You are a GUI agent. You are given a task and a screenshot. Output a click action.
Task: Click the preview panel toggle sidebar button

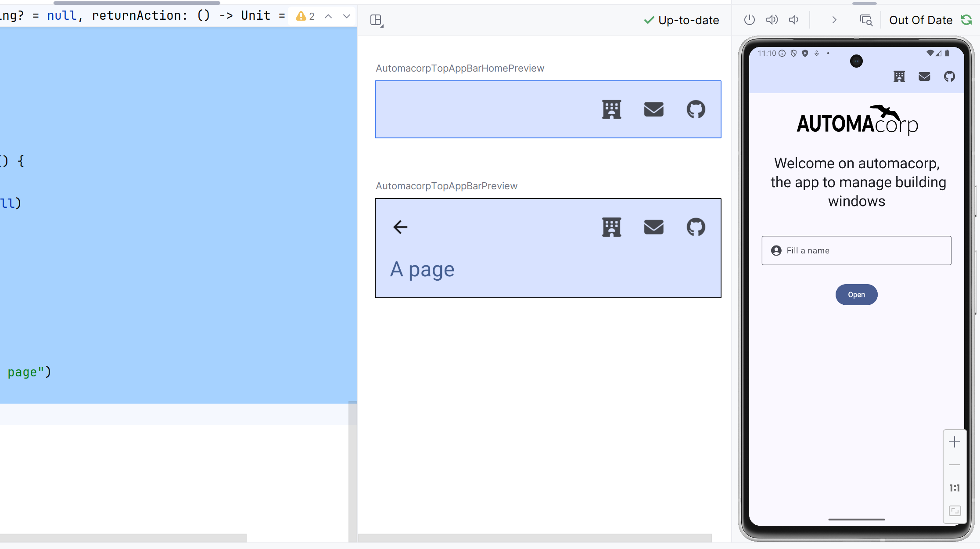click(x=376, y=20)
